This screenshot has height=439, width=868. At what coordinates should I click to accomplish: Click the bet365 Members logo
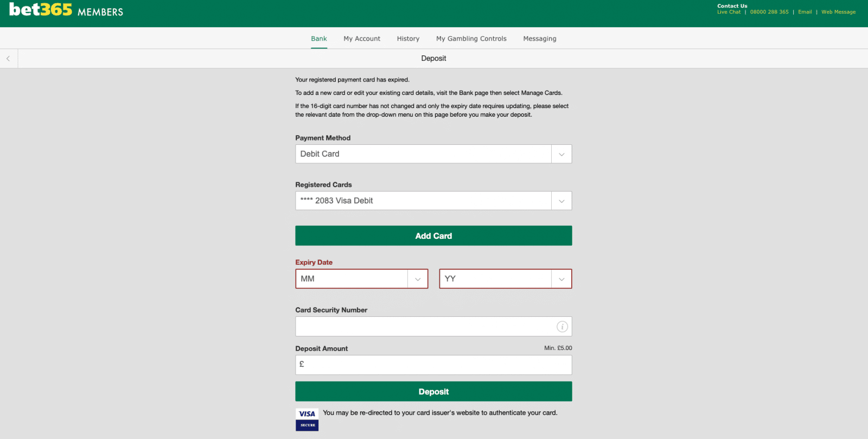click(66, 10)
